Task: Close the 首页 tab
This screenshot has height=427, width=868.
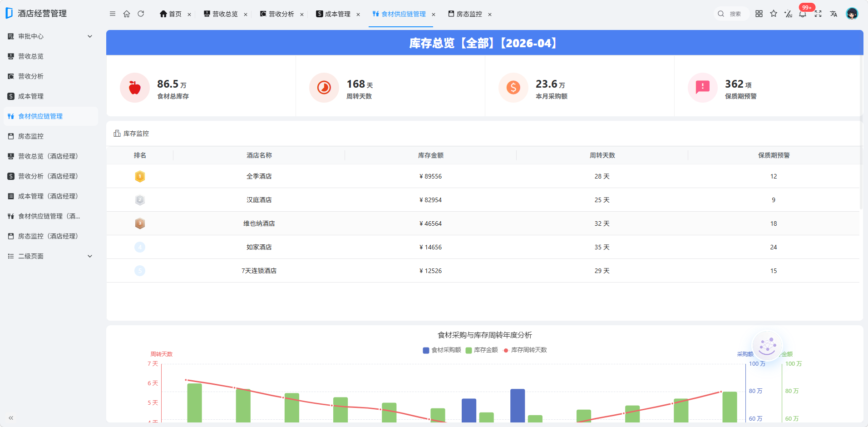Action: point(189,15)
